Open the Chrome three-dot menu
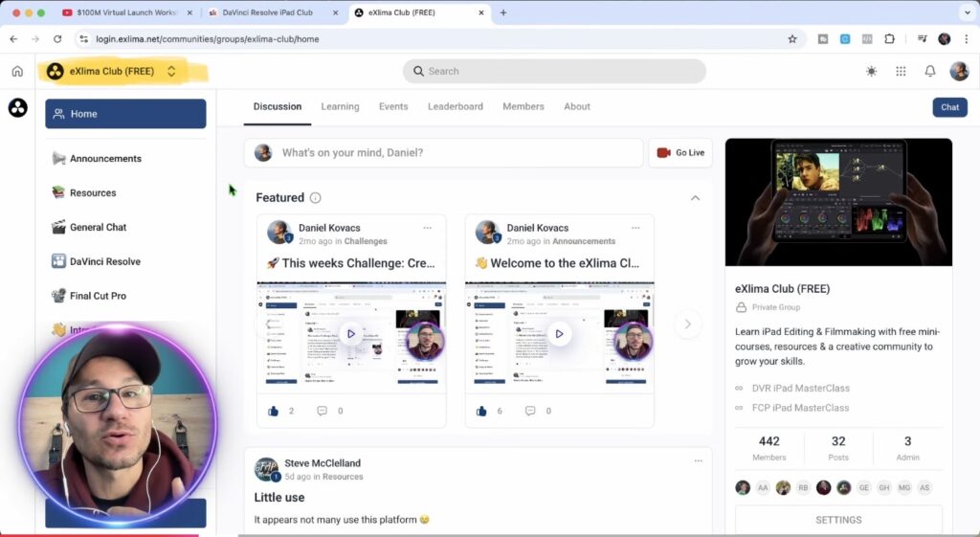The width and height of the screenshot is (980, 537). click(967, 38)
